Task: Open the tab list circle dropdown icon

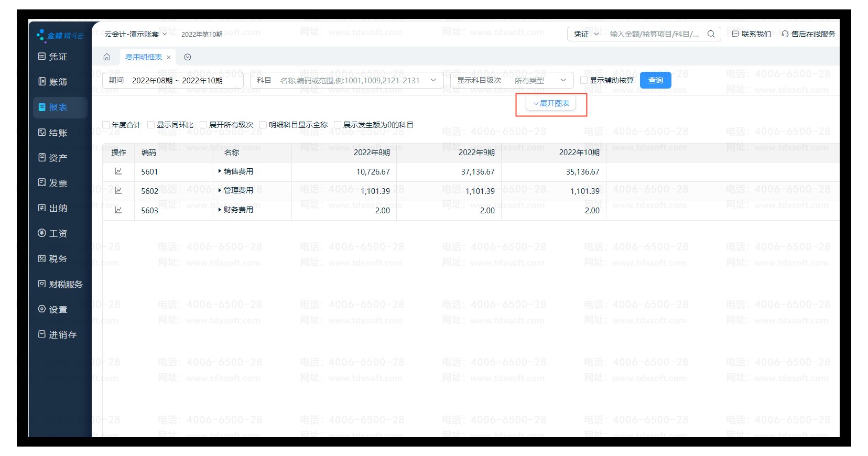Action: tap(188, 57)
